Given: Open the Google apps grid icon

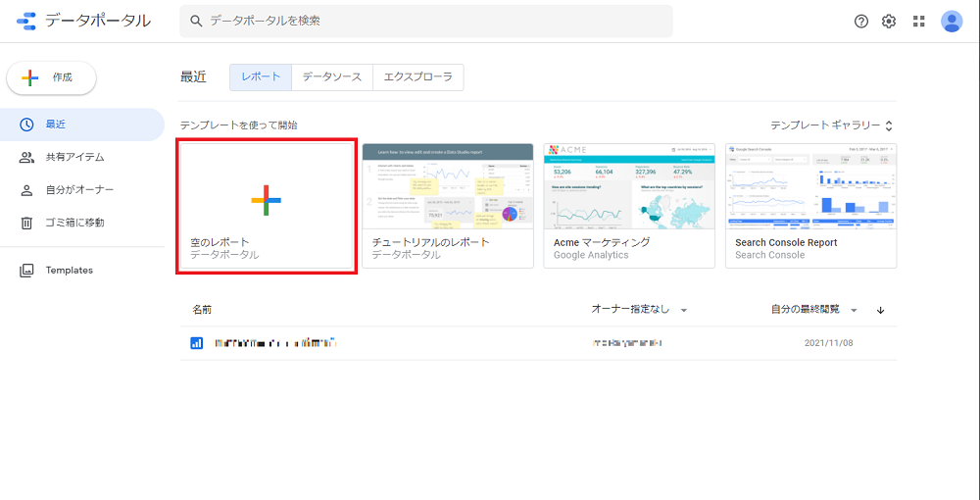Looking at the screenshot, I should coord(919,22).
